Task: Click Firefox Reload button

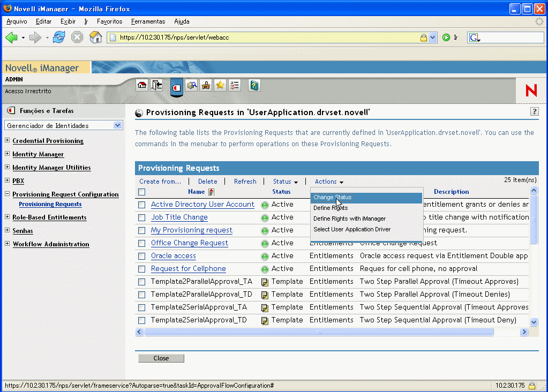Action: [x=59, y=37]
